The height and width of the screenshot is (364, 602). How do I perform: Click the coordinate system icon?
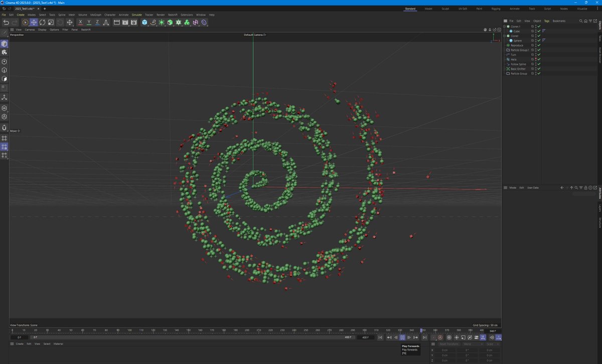point(106,23)
